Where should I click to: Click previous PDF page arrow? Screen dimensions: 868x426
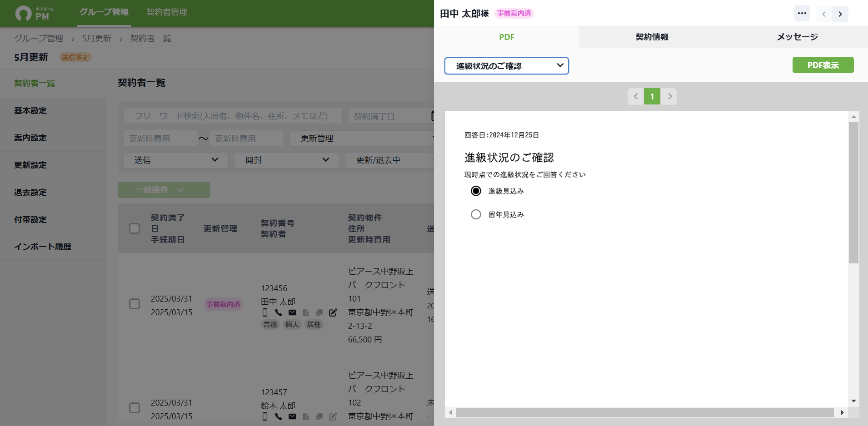636,96
